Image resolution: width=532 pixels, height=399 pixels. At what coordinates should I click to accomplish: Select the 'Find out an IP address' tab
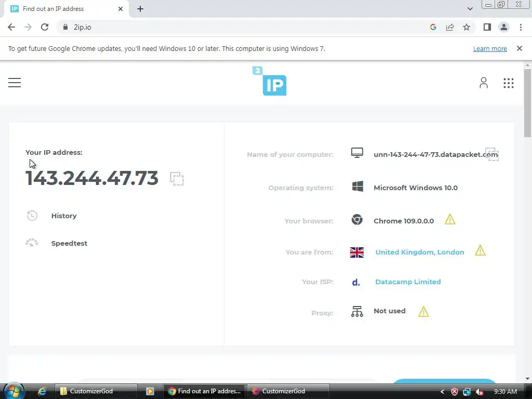[66, 9]
